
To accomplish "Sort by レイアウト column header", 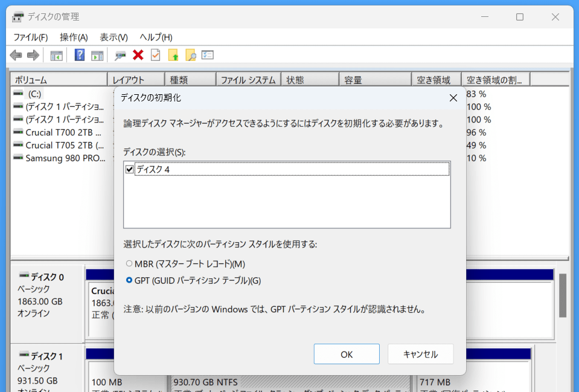I will [136, 80].
